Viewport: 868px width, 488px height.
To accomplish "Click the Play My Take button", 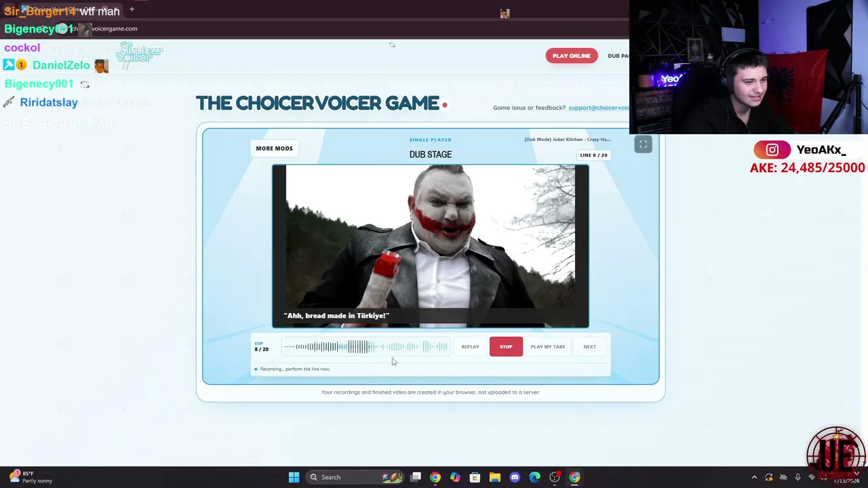I will pyautogui.click(x=548, y=346).
